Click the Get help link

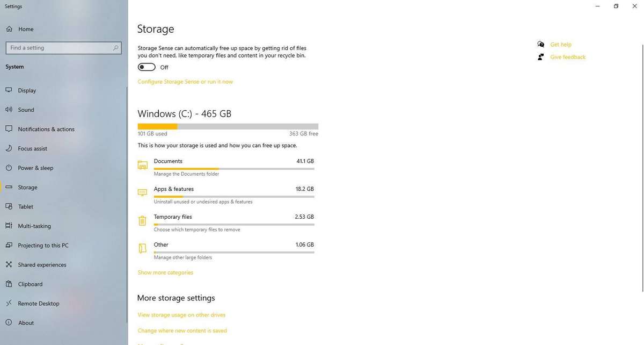point(561,45)
